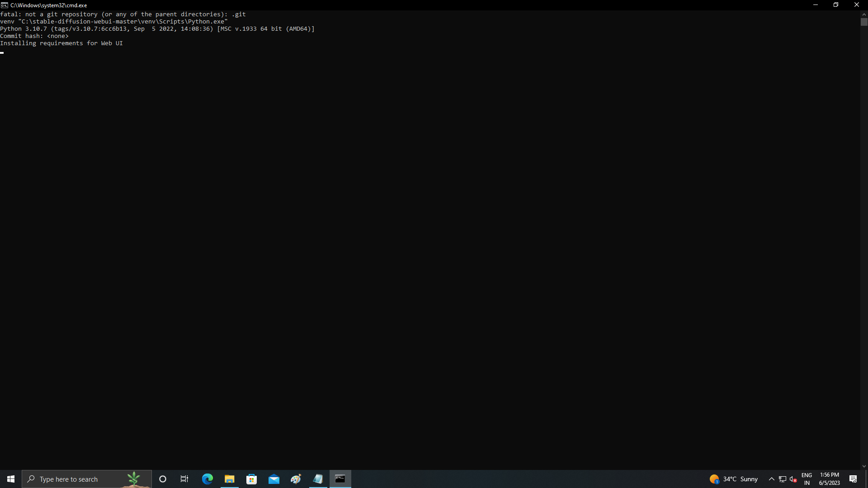Viewport: 868px width, 488px height.
Task: Open Task View from the taskbar
Action: (184, 479)
